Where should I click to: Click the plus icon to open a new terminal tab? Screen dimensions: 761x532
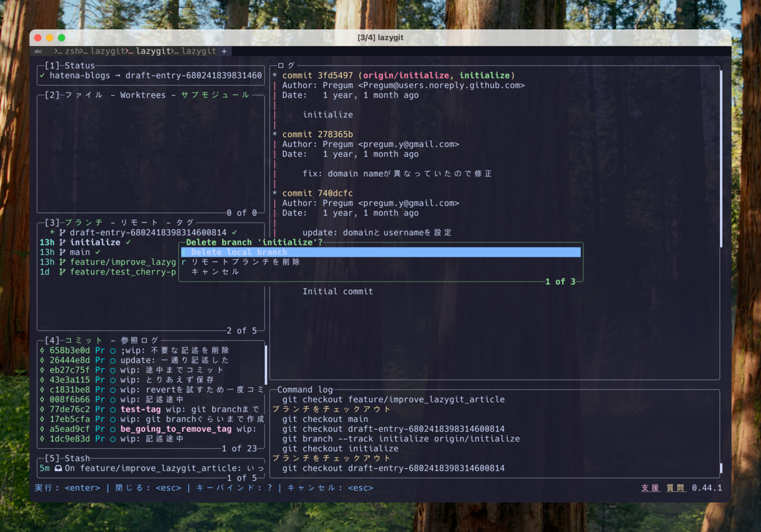[x=223, y=51]
